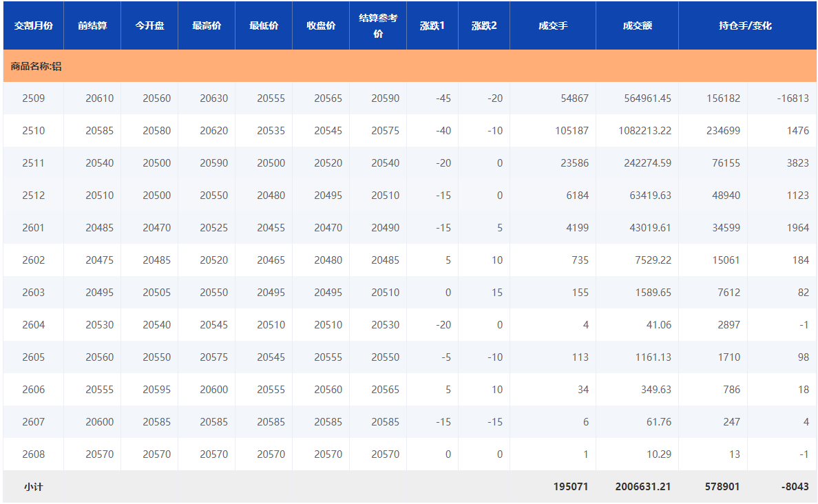818x504 pixels.
Task: Click the 成交手 column header
Action: coord(553,25)
